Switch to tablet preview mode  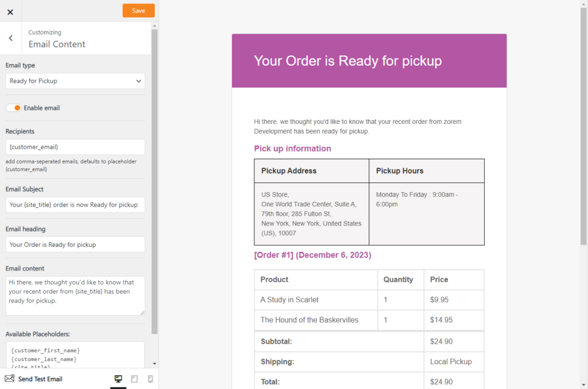[134, 379]
